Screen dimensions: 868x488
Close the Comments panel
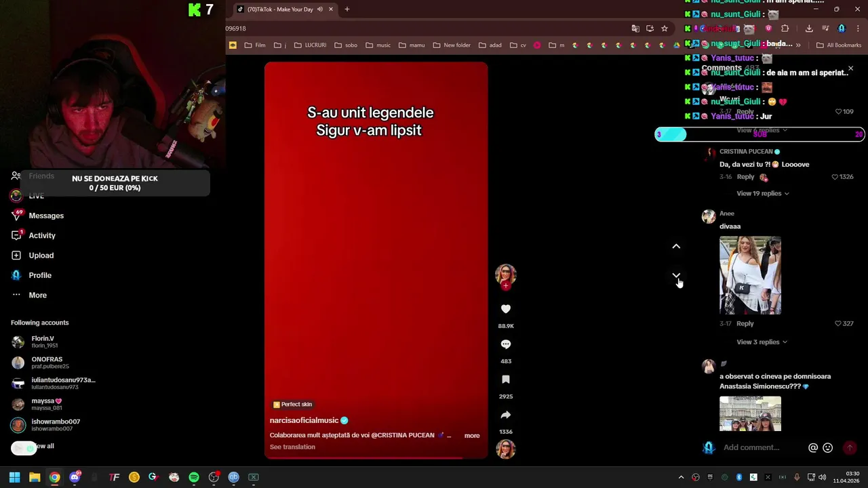click(850, 68)
